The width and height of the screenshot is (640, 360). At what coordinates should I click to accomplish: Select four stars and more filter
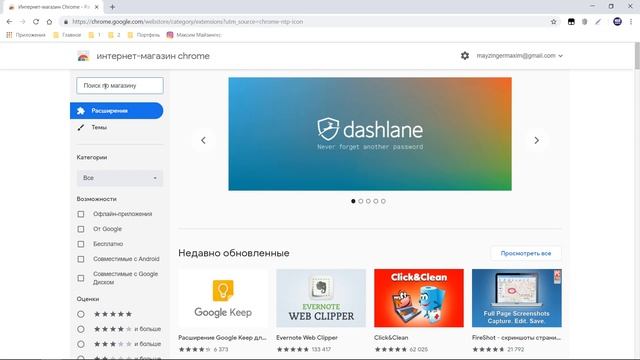(81, 329)
